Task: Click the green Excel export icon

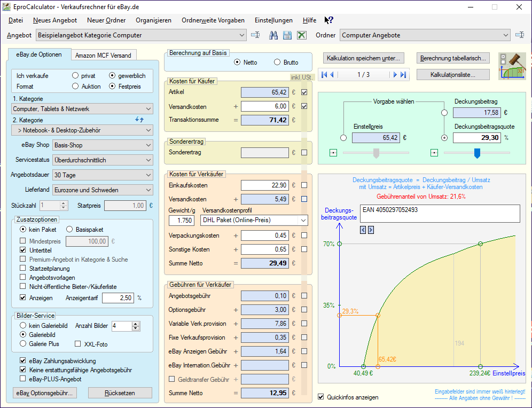Action: point(302,35)
